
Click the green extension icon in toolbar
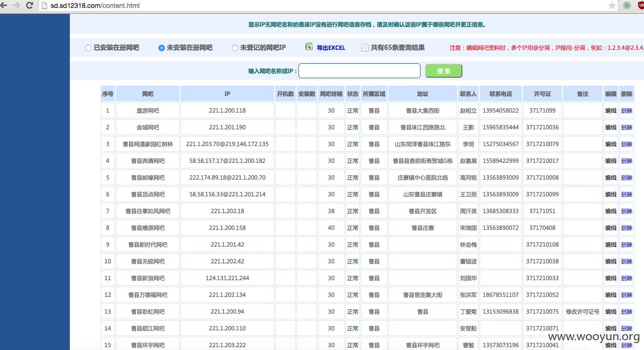coord(627,6)
